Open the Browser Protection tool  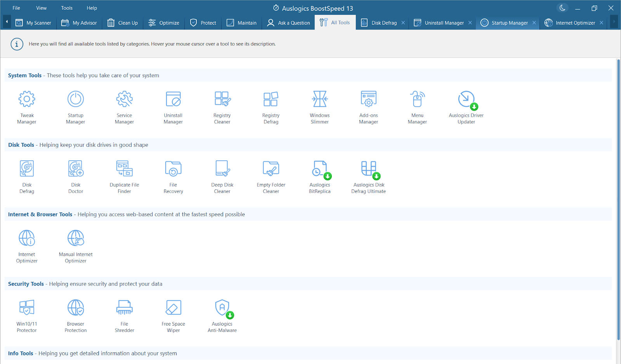pyautogui.click(x=76, y=316)
